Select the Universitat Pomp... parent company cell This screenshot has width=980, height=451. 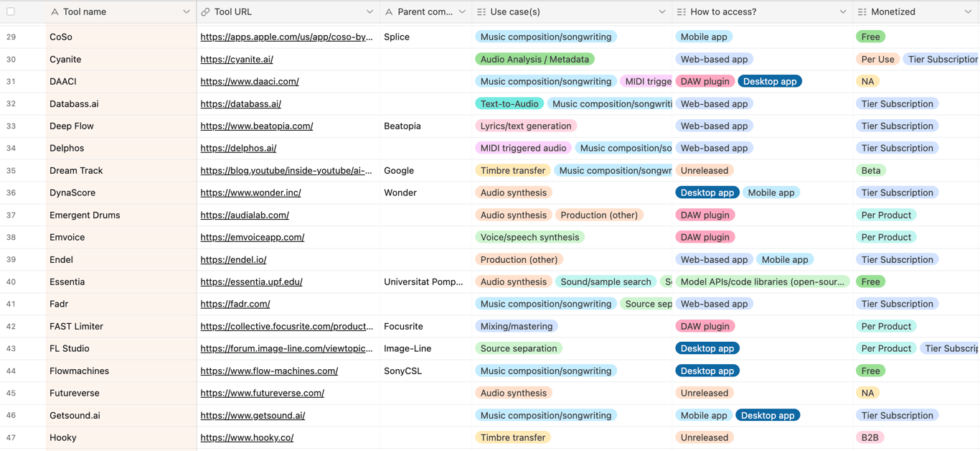click(426, 282)
